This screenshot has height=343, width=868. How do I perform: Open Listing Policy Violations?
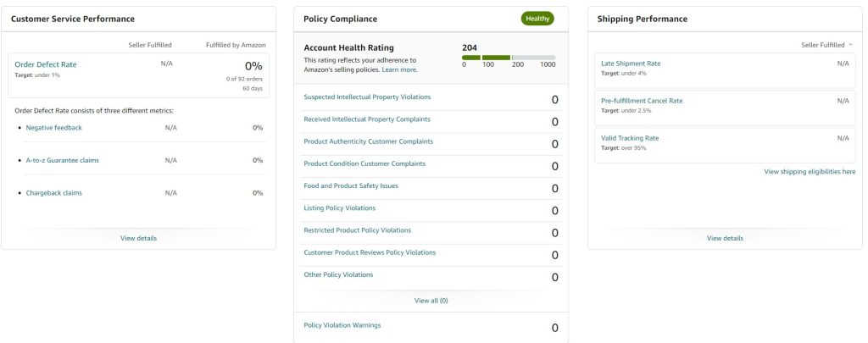tap(339, 207)
